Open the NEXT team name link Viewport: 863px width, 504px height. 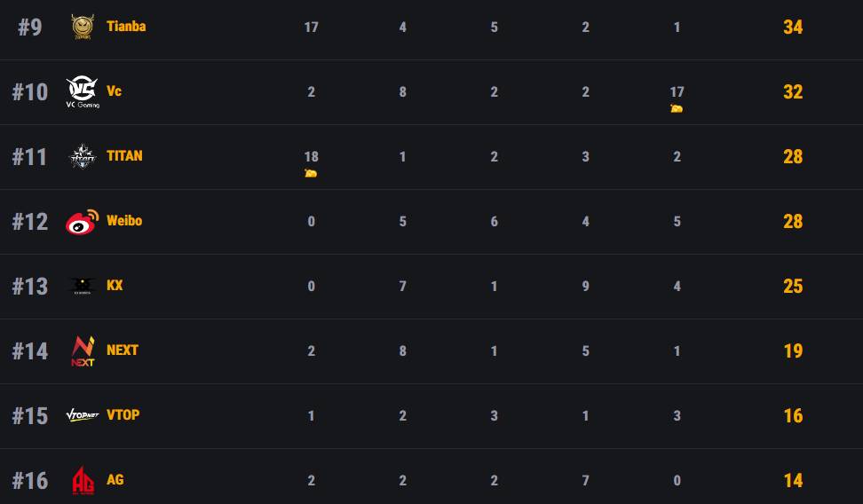pos(123,350)
